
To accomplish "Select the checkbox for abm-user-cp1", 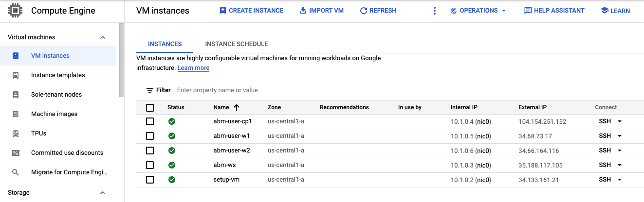I will pyautogui.click(x=150, y=121).
